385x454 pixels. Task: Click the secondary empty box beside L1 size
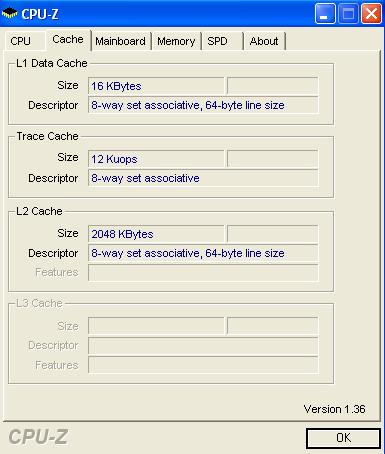click(x=272, y=86)
